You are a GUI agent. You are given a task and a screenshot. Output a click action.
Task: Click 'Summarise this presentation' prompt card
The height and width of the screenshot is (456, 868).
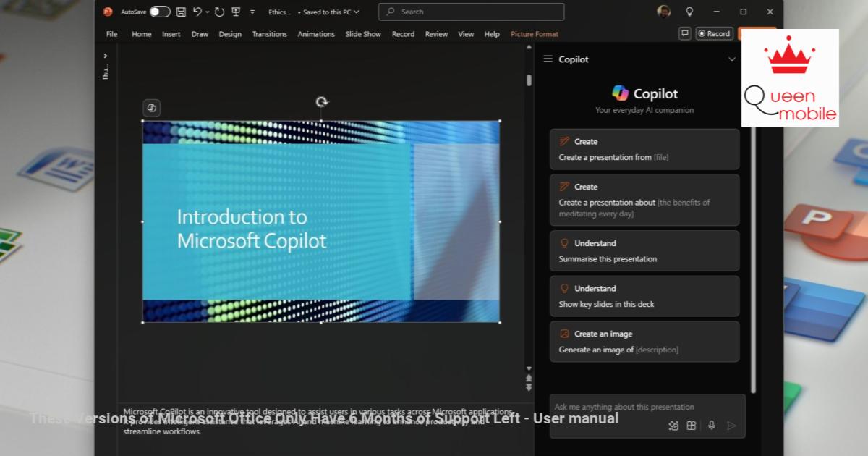[644, 250]
